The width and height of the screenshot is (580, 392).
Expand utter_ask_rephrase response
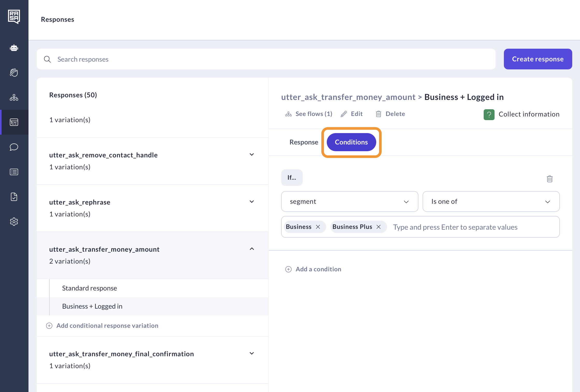pos(252,202)
